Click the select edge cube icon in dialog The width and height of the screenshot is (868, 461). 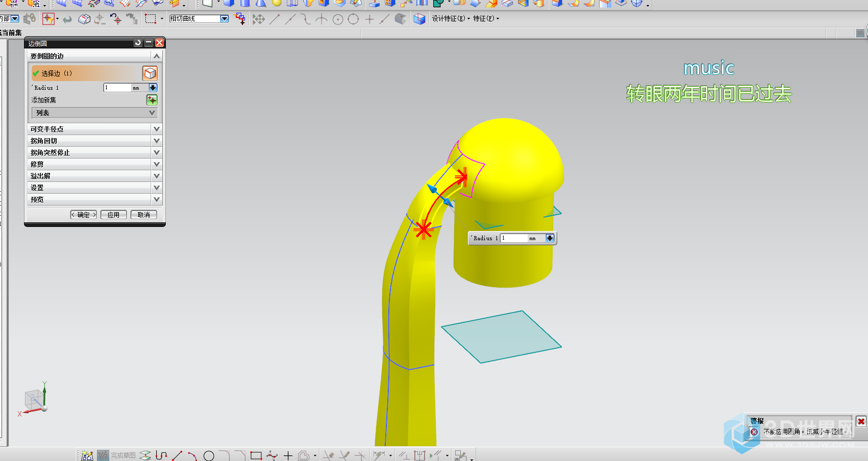pos(150,73)
